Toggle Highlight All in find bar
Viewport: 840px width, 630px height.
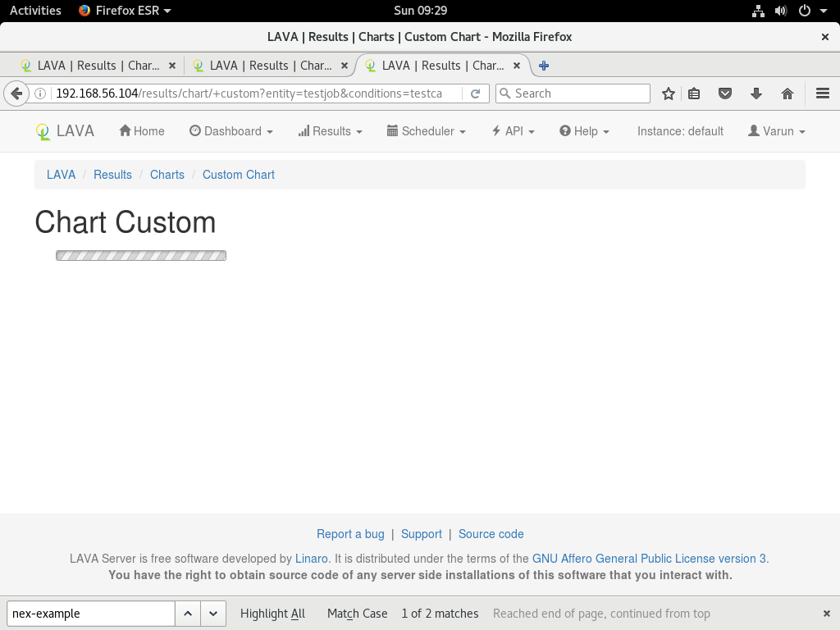(272, 614)
